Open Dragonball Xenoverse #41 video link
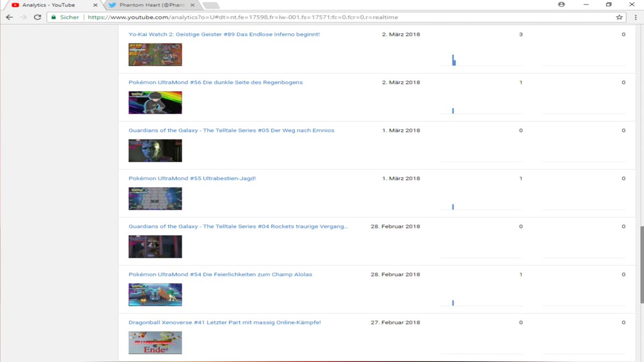644x362 pixels. click(225, 322)
